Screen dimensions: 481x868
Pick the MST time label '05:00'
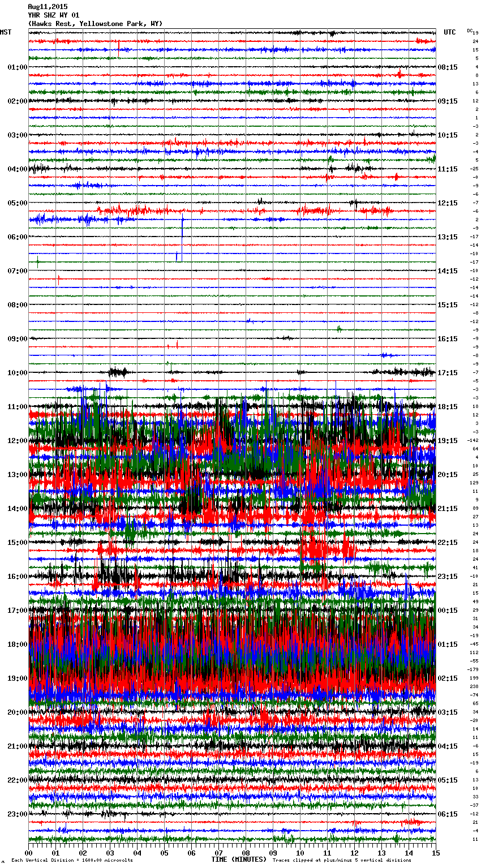tap(18, 203)
